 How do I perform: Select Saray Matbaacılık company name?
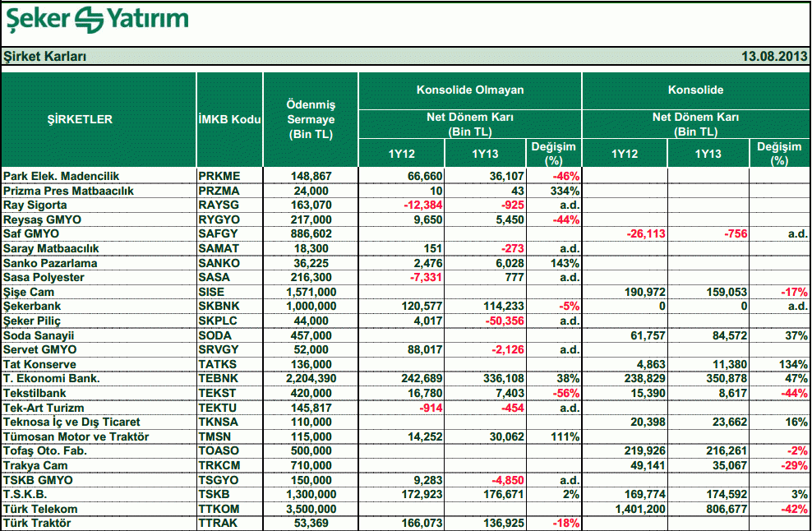[x=51, y=249]
